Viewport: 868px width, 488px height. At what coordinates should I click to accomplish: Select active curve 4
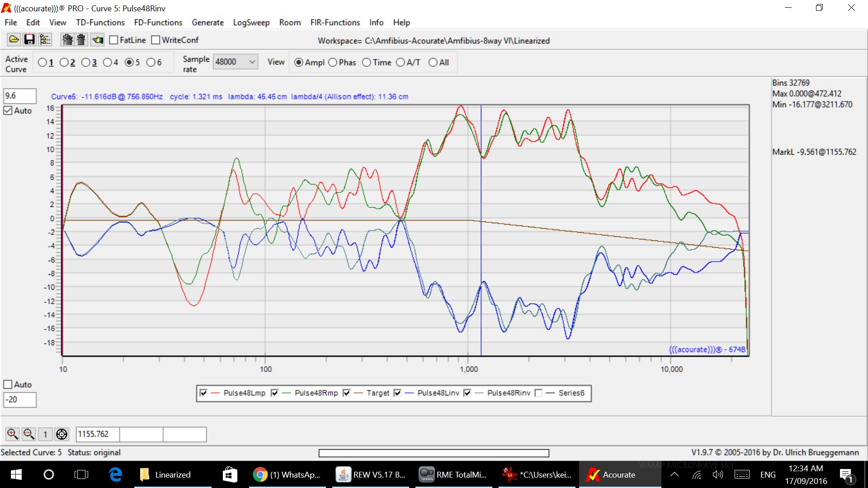click(107, 62)
